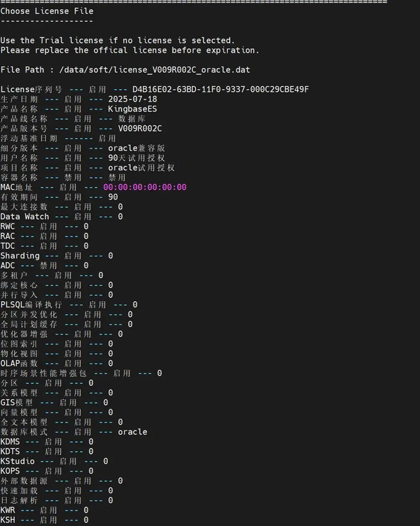The width and height of the screenshot is (420, 526).
Task: Click the "Data Watch" line label
Action: (24, 216)
